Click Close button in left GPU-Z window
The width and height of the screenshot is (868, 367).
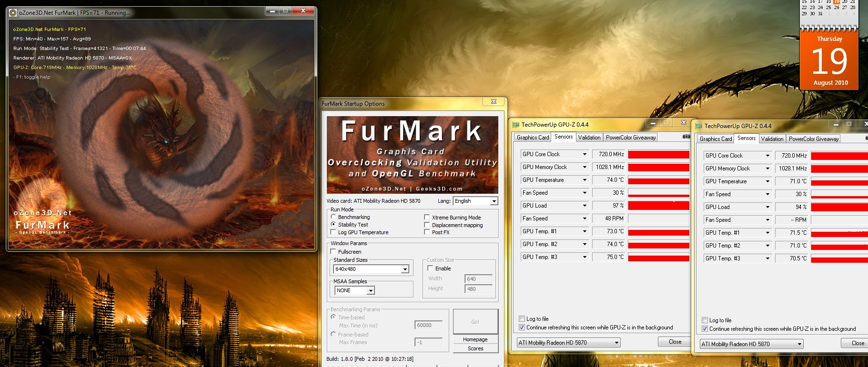click(x=675, y=342)
